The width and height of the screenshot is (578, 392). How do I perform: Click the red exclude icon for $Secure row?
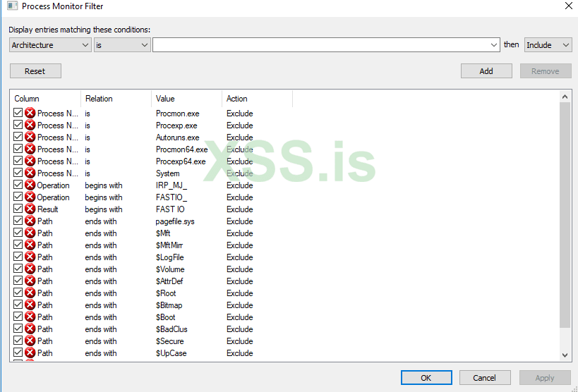click(30, 341)
